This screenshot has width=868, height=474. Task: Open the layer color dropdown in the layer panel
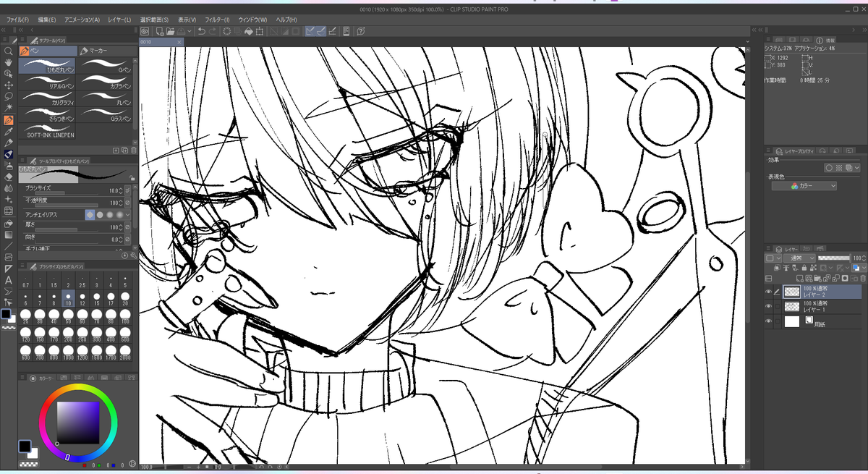click(859, 268)
